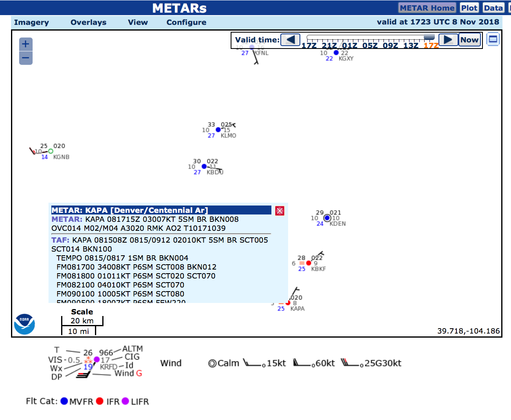
Task: Select the KBDU station dot
Action: point(204,166)
